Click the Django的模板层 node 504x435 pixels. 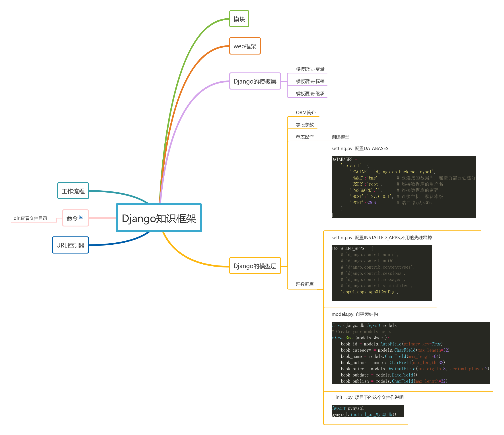[x=255, y=81]
